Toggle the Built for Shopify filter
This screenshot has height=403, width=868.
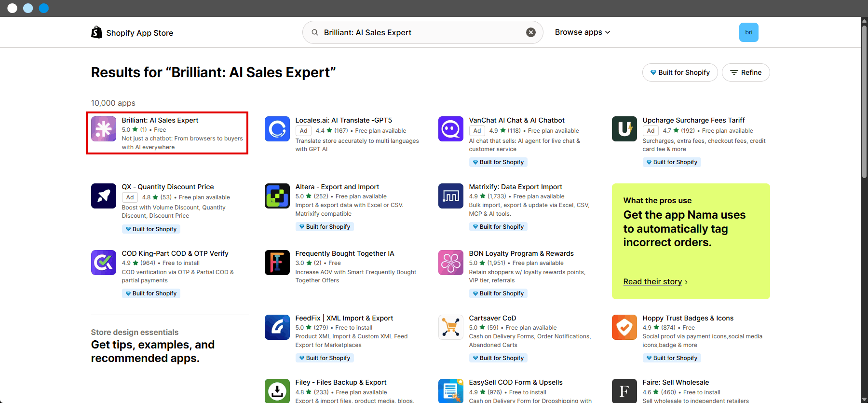click(680, 72)
